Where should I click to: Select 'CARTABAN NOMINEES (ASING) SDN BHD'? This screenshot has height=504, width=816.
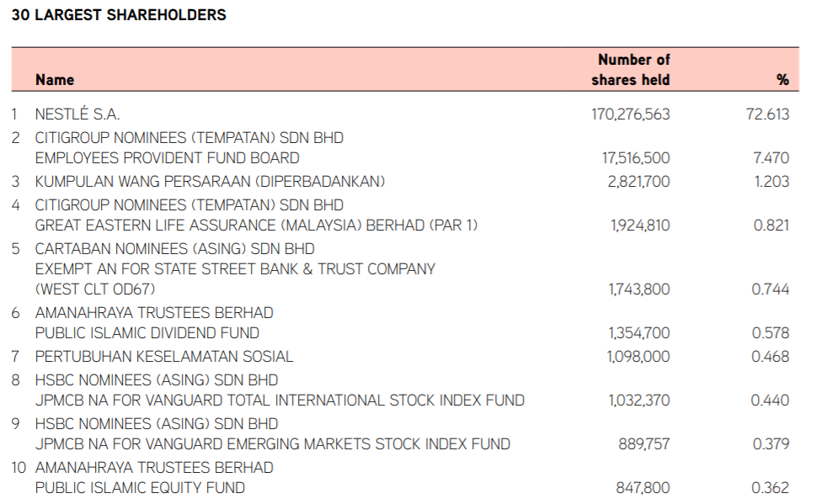click(175, 248)
